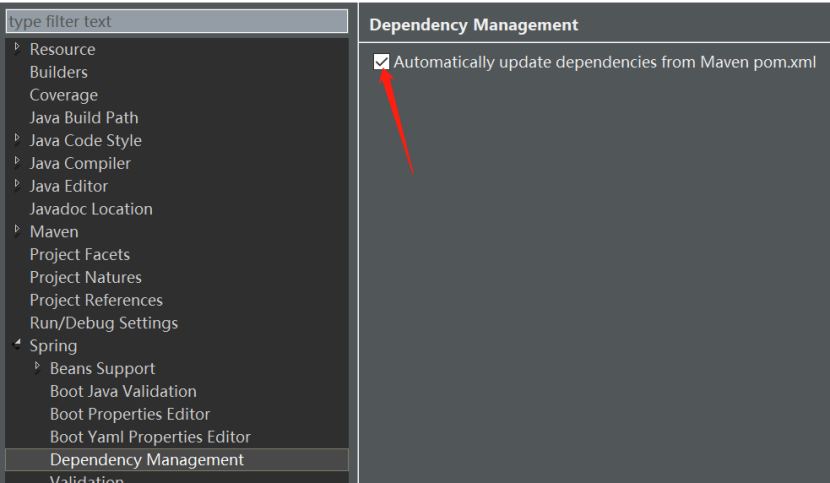
Task: Open Project Facets page
Action: (80, 254)
